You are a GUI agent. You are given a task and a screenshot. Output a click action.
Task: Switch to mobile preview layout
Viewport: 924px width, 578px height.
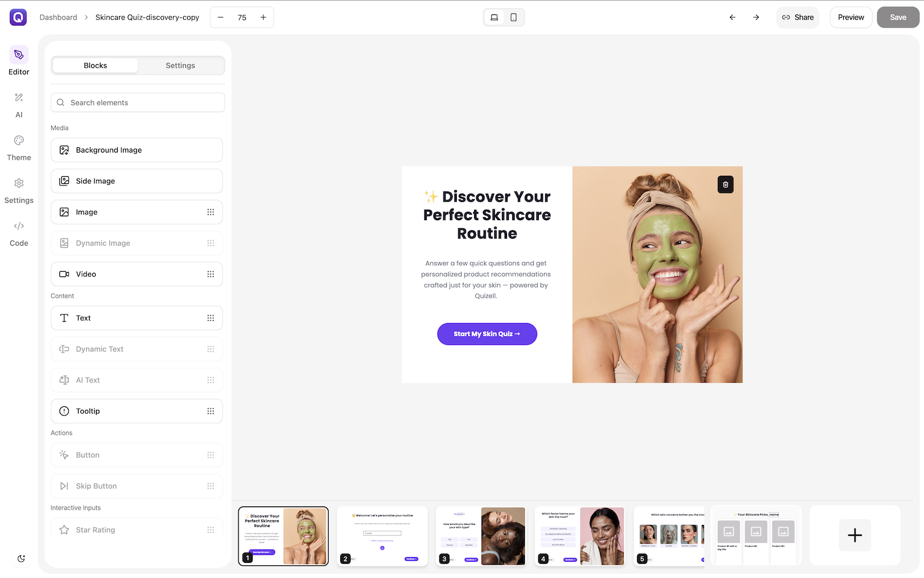pos(513,17)
